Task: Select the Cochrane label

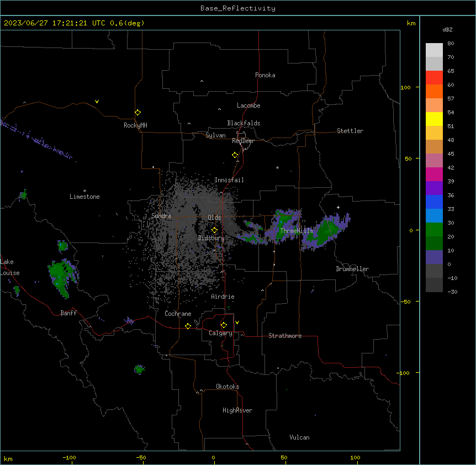Action: click(178, 314)
